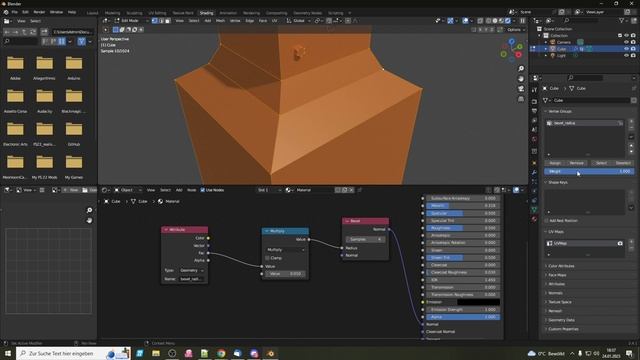This screenshot has width=640, height=360.
Task: Open Attribute node Type Geometry dropdown
Action: [x=191, y=270]
